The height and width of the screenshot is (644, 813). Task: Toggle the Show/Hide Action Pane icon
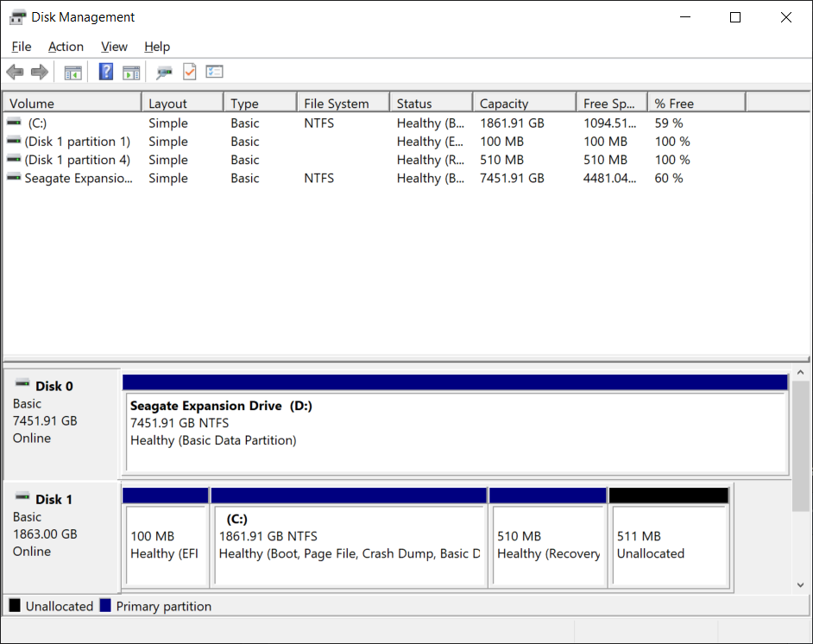click(x=131, y=72)
